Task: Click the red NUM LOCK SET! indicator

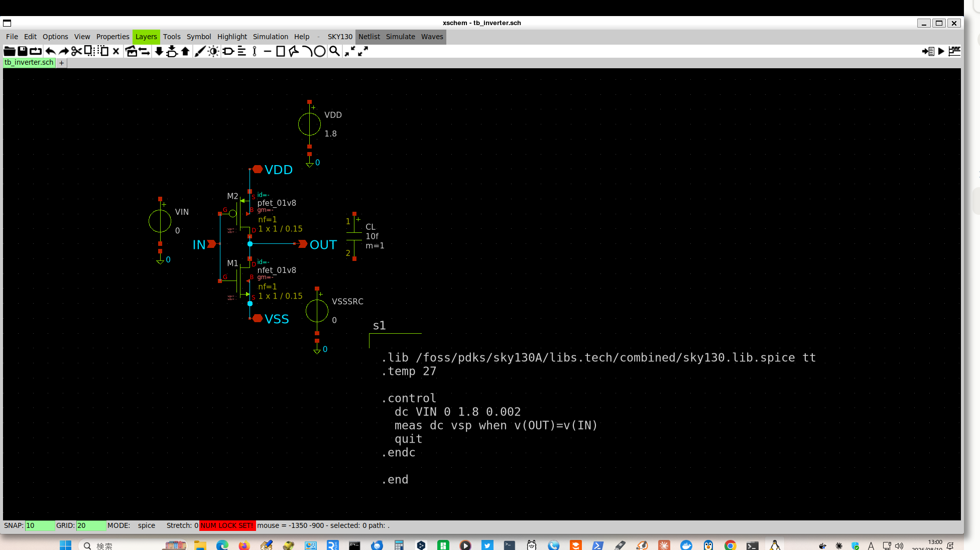Action: pos(227,525)
